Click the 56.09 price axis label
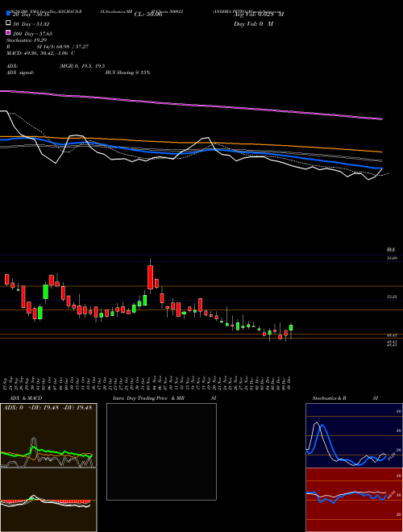The width and height of the screenshot is (403, 532). 392,258
